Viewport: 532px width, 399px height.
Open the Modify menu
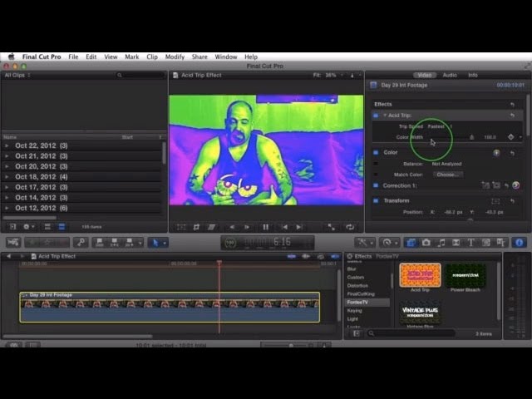click(x=175, y=57)
